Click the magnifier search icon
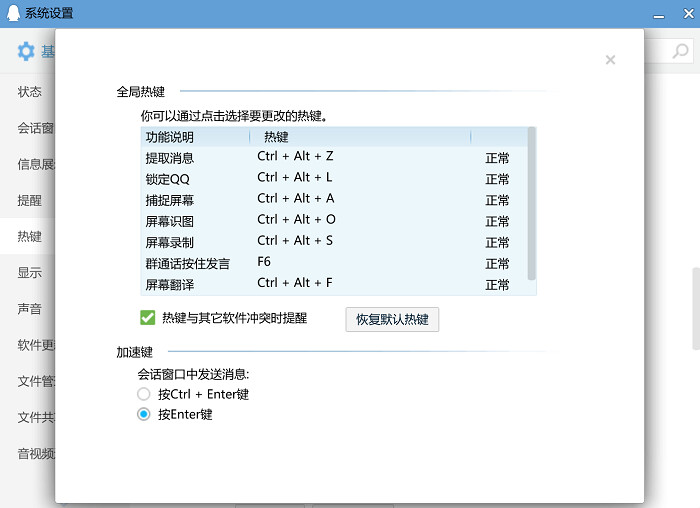Screen dimensions: 700x508 [680, 51]
